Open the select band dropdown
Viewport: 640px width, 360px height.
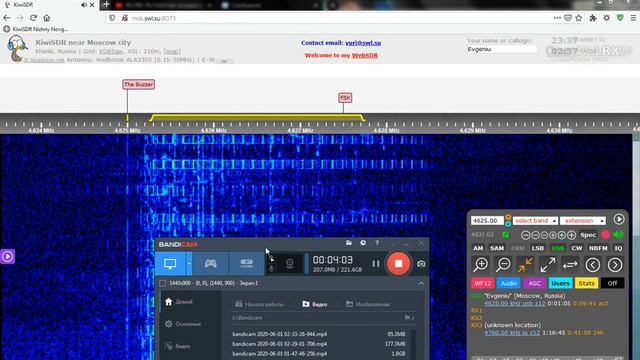pyautogui.click(x=535, y=220)
